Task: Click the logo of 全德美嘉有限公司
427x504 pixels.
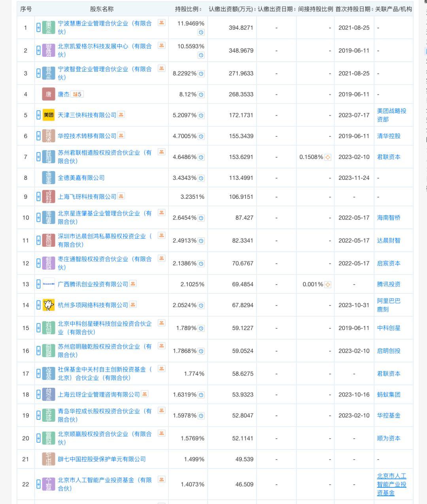Action: pyautogui.click(x=49, y=178)
